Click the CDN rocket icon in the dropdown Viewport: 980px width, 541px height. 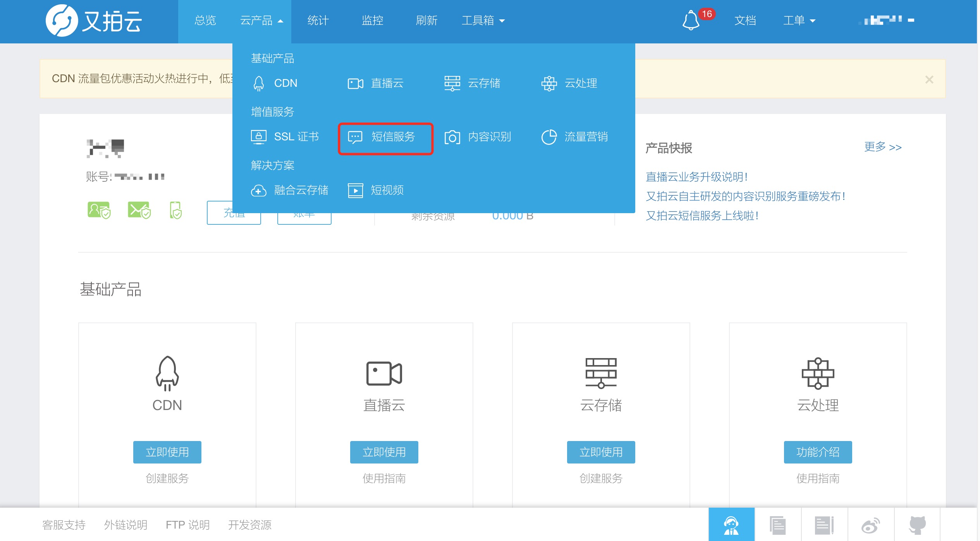pyautogui.click(x=258, y=83)
